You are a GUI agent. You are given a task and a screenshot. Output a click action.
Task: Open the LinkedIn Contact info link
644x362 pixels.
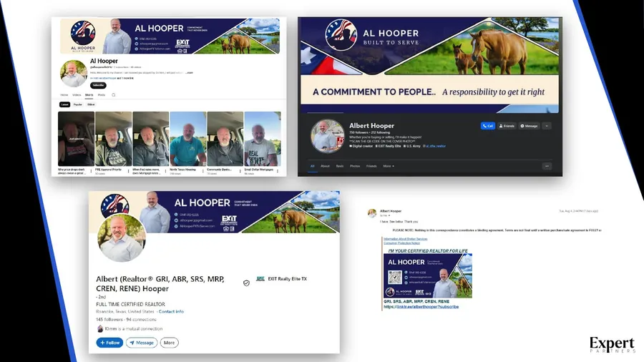coord(171,311)
